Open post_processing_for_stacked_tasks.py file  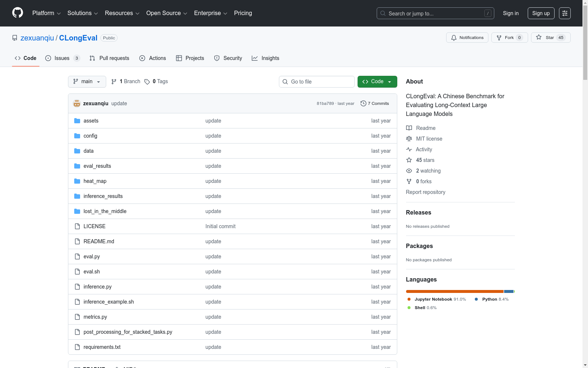pos(128,332)
